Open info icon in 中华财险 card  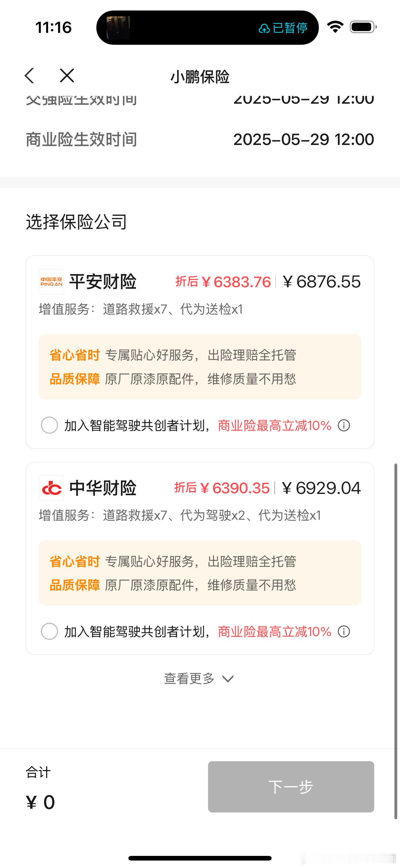tap(344, 631)
